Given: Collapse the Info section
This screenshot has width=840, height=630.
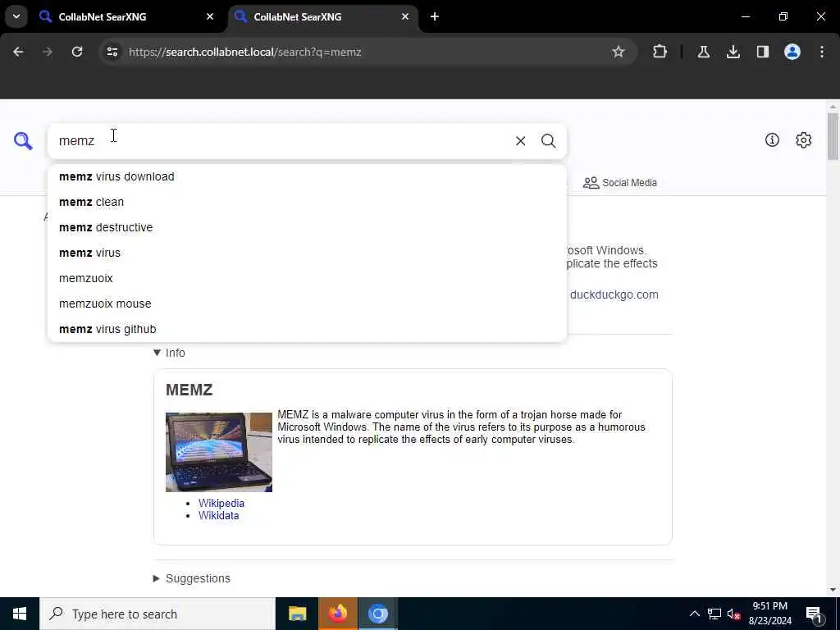Looking at the screenshot, I should [169, 353].
